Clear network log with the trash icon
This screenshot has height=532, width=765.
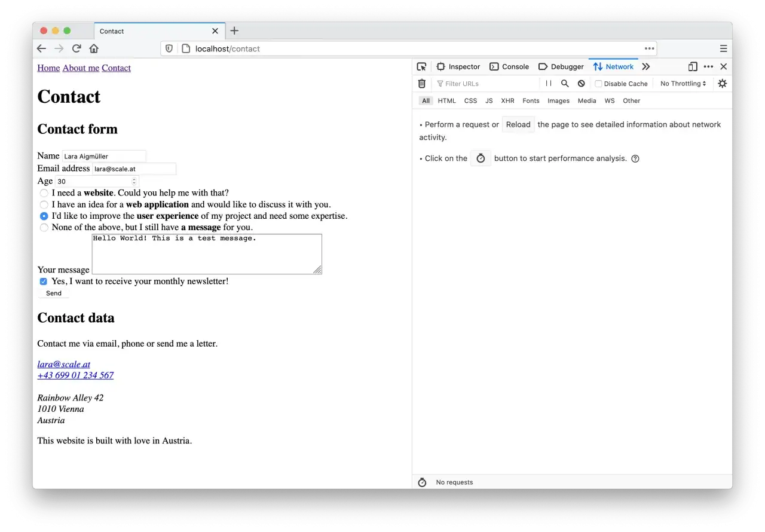pyautogui.click(x=422, y=84)
